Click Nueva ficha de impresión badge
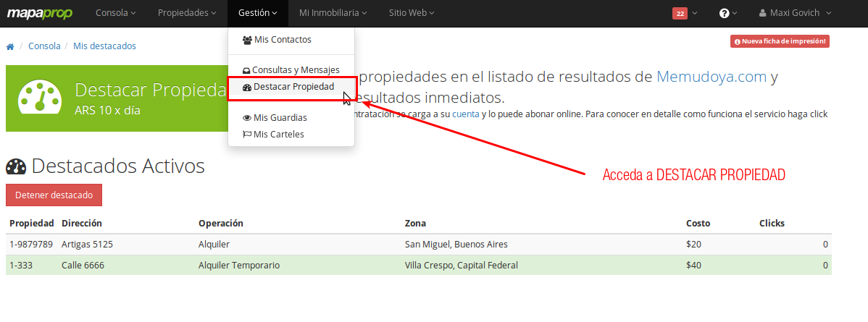Image resolution: width=868 pixels, height=322 pixels. click(780, 41)
